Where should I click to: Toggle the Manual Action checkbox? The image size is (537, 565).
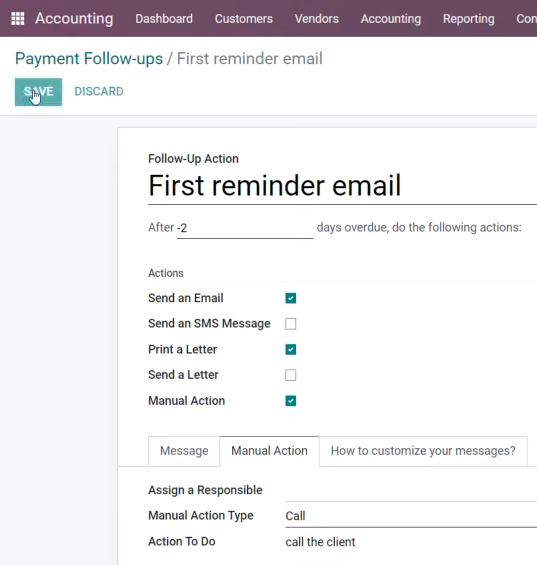pos(291,401)
